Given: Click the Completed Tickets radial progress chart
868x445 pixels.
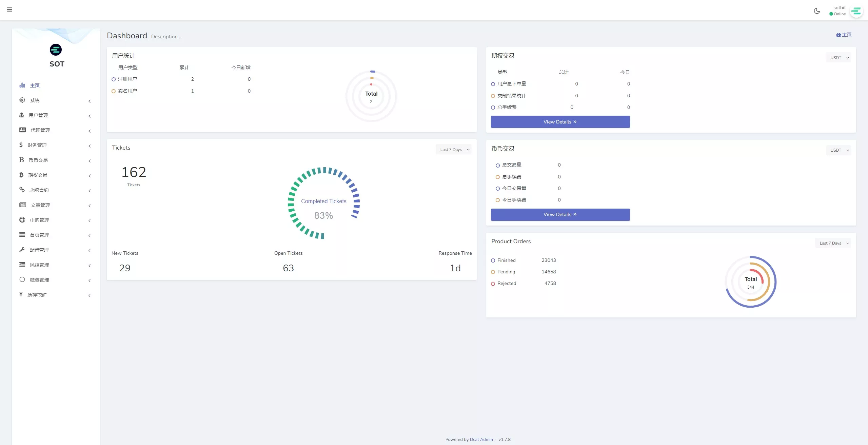Looking at the screenshot, I should pos(323,204).
